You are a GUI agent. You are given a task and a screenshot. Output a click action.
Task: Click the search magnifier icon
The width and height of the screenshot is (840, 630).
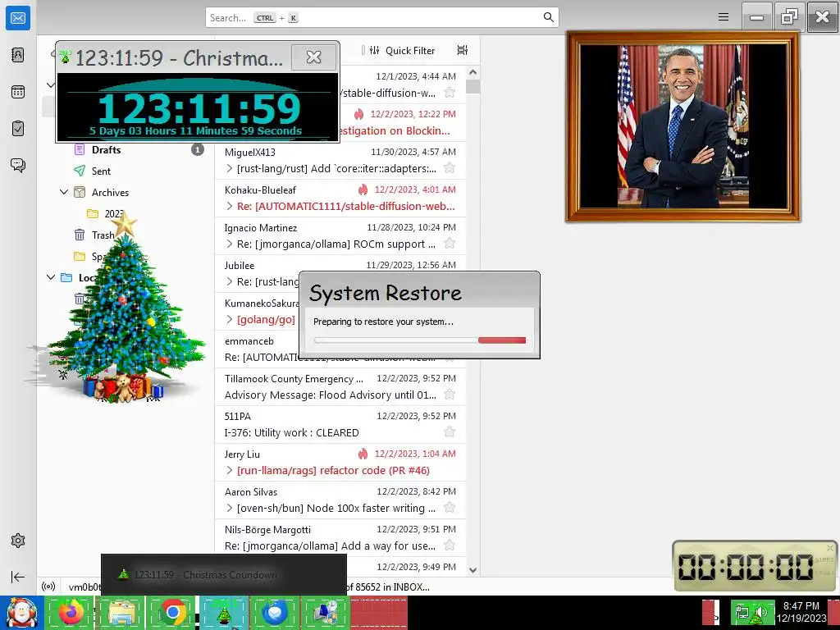pos(548,17)
